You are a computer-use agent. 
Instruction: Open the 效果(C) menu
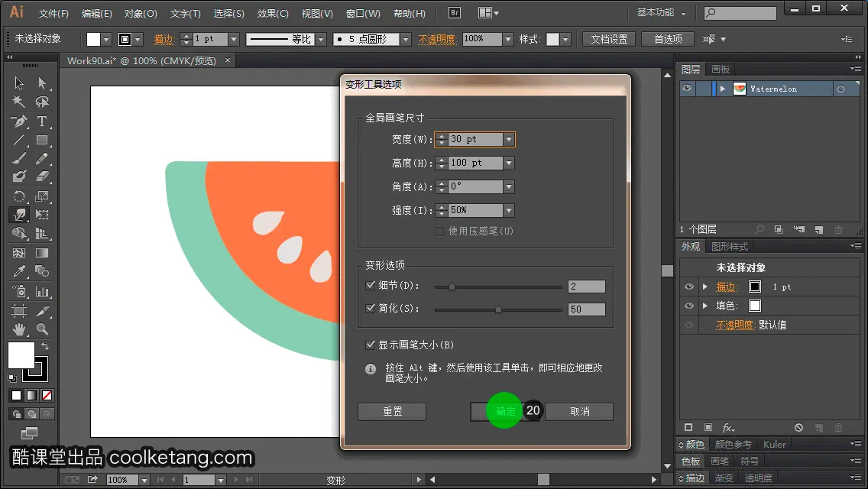pos(274,13)
